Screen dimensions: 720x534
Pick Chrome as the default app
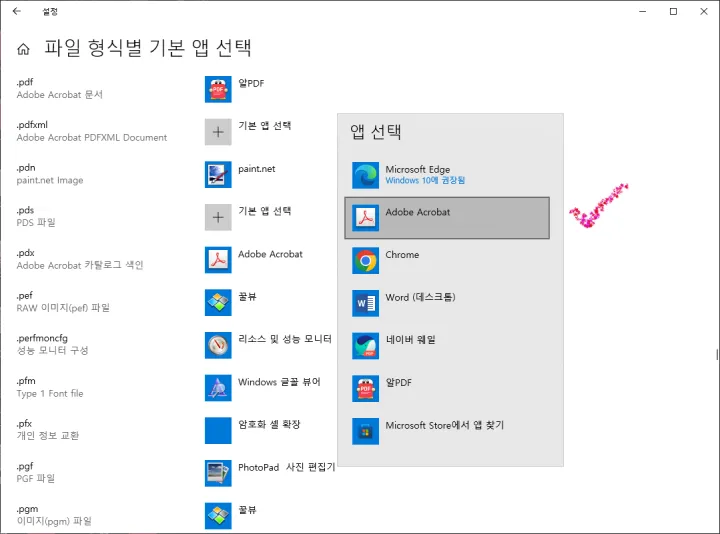click(x=447, y=261)
